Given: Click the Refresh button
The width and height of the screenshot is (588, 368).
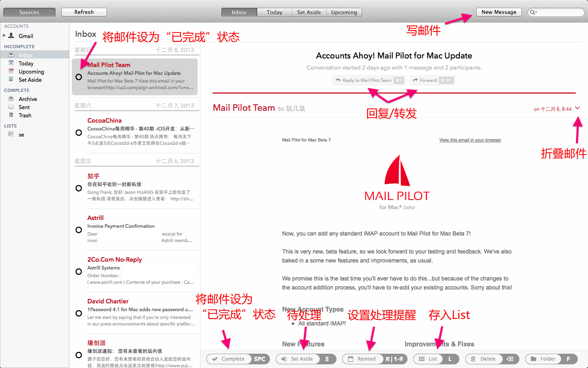Looking at the screenshot, I should (x=84, y=12).
